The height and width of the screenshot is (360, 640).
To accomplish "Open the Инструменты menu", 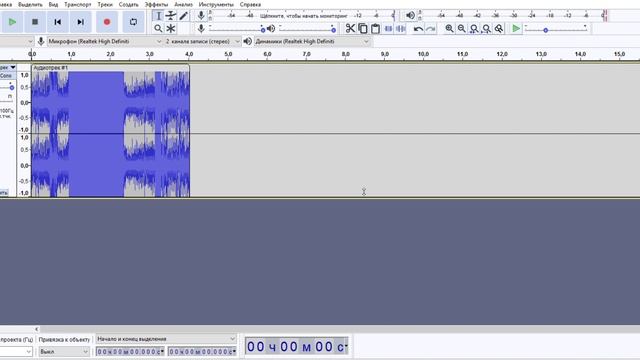I will (216, 4).
